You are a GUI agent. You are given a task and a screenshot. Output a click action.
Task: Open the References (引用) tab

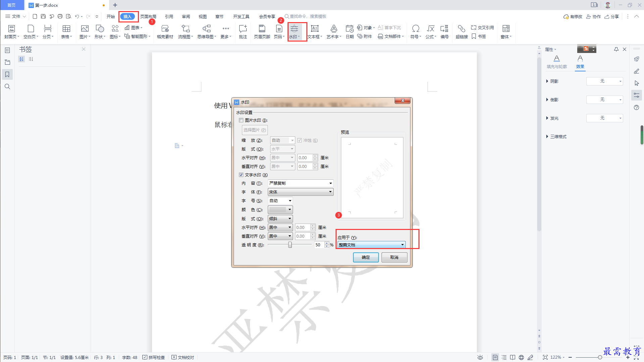169,16
